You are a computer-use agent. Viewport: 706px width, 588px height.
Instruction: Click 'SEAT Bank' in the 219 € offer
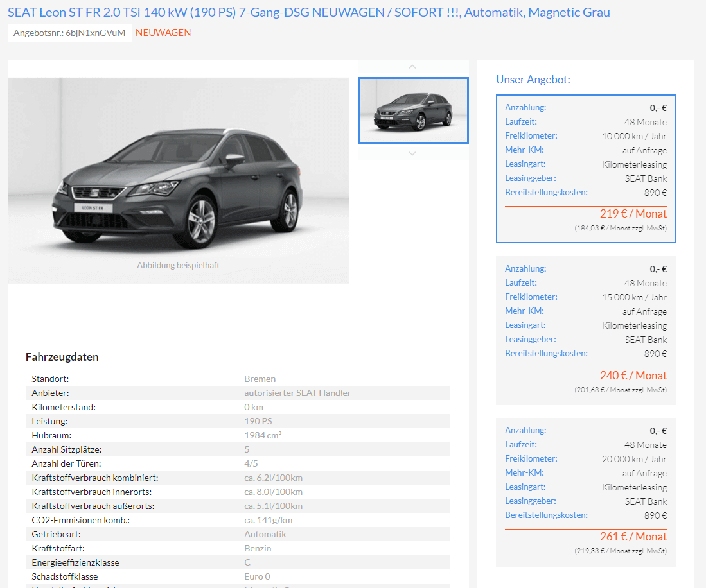point(646,178)
